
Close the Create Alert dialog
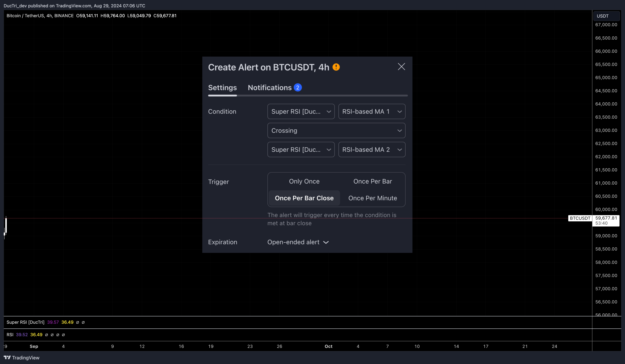coord(401,67)
